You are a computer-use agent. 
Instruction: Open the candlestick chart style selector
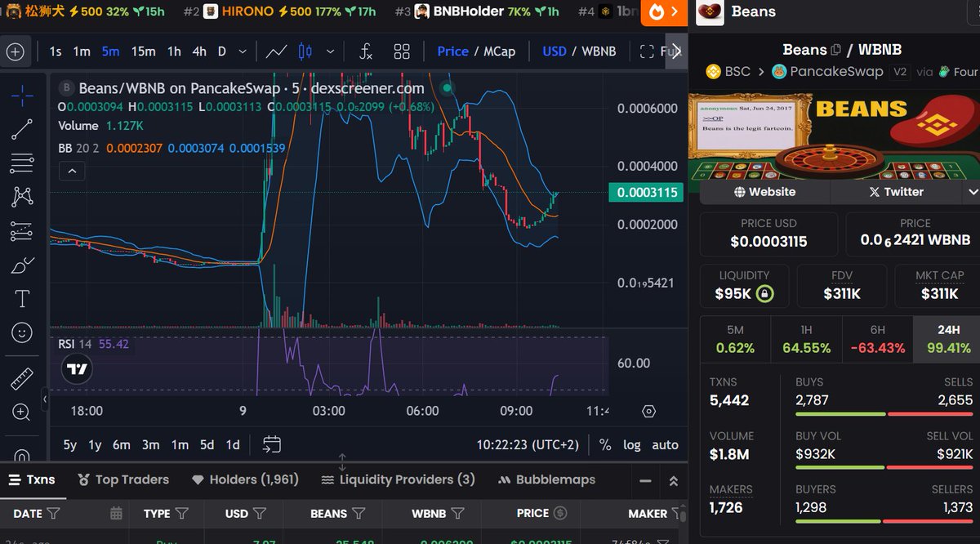[305, 51]
